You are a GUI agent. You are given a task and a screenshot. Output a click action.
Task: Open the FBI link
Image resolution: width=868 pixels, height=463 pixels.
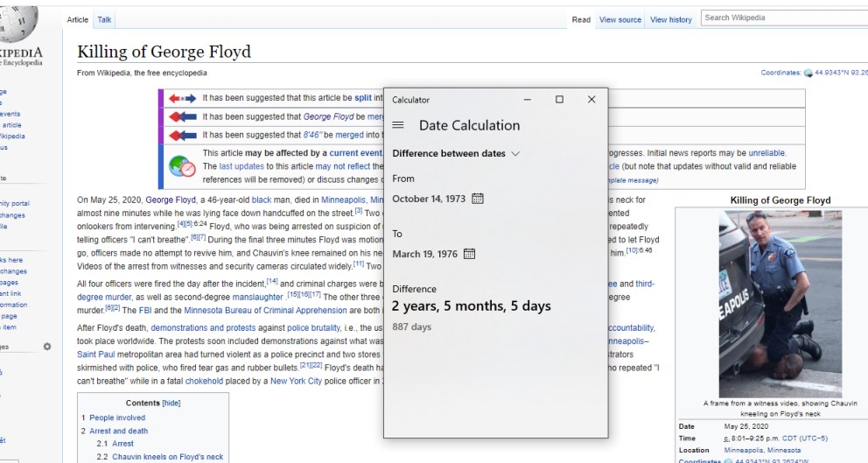point(143,310)
